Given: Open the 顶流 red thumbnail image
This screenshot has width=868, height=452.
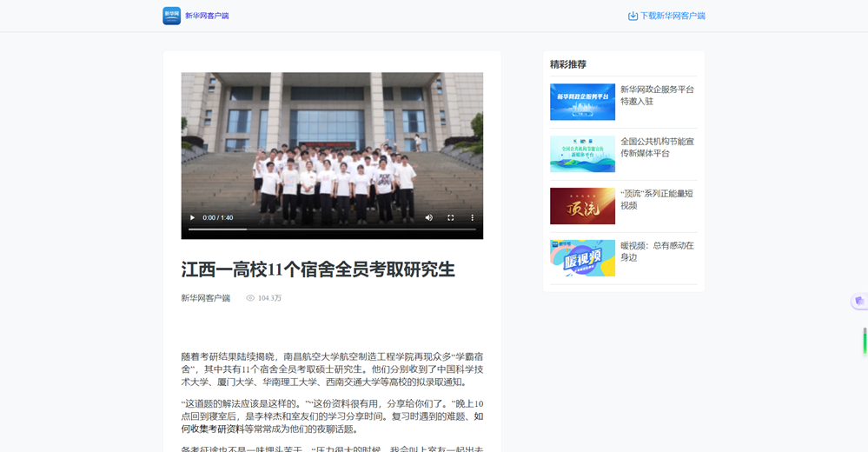Looking at the screenshot, I should click(x=582, y=206).
